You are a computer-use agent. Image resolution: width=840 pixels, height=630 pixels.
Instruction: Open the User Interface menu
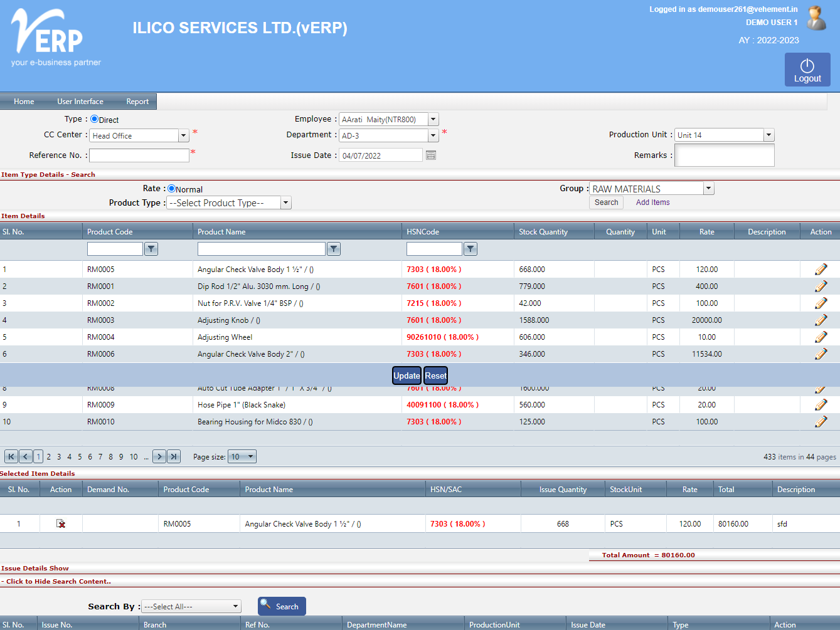(x=80, y=102)
